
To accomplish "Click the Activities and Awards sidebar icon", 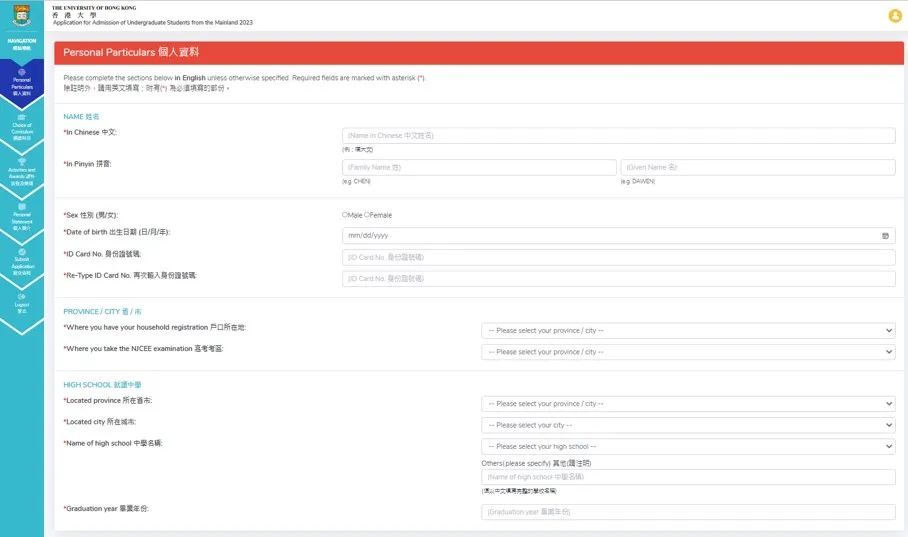I will (21, 162).
